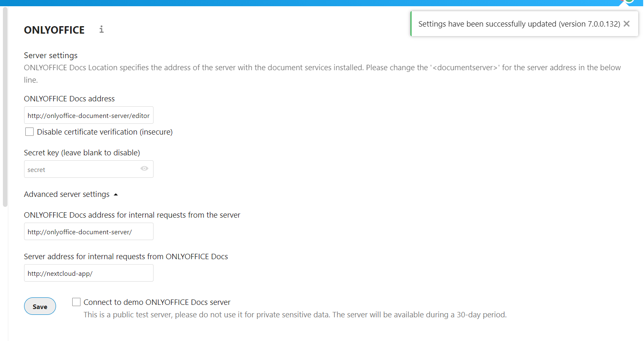Click the Secret key label text
Viewport: 644px width, 341px height.
82,152
